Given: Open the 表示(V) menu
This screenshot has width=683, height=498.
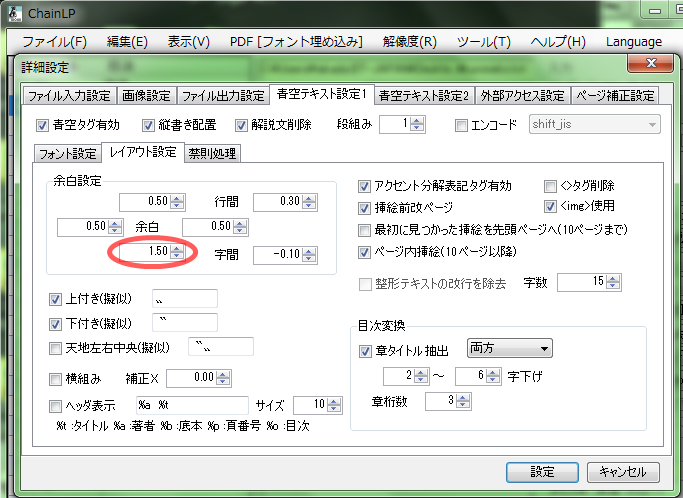Looking at the screenshot, I should point(189,42).
